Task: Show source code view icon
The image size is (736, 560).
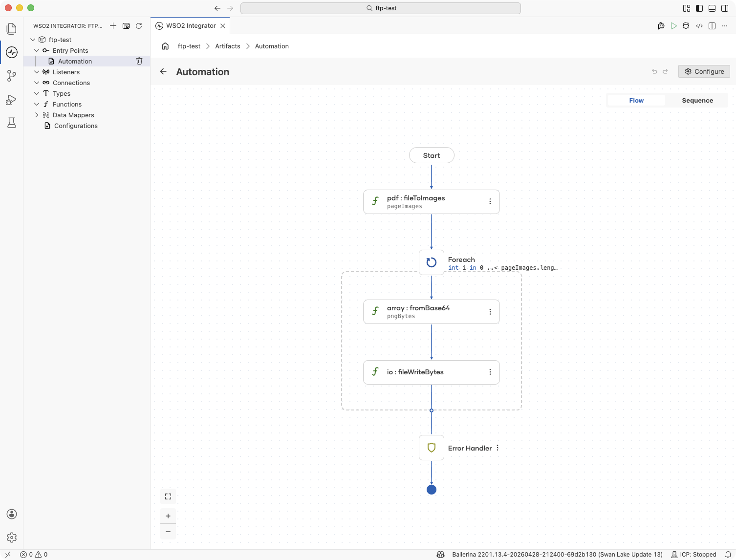Action: point(699,26)
